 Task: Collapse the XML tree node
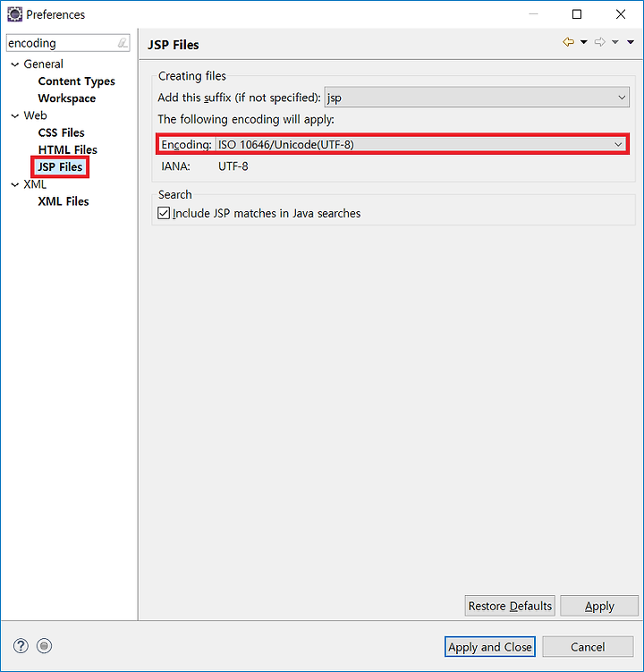15,184
